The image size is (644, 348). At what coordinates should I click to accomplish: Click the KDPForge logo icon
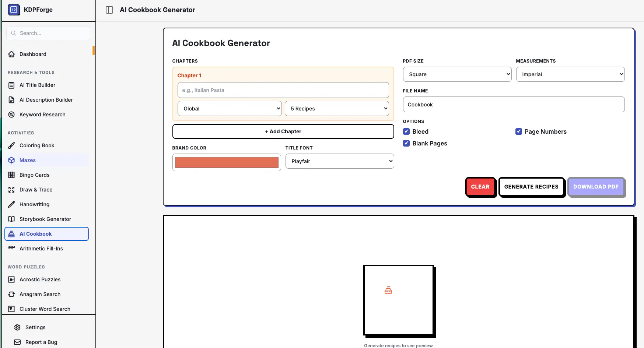click(14, 10)
